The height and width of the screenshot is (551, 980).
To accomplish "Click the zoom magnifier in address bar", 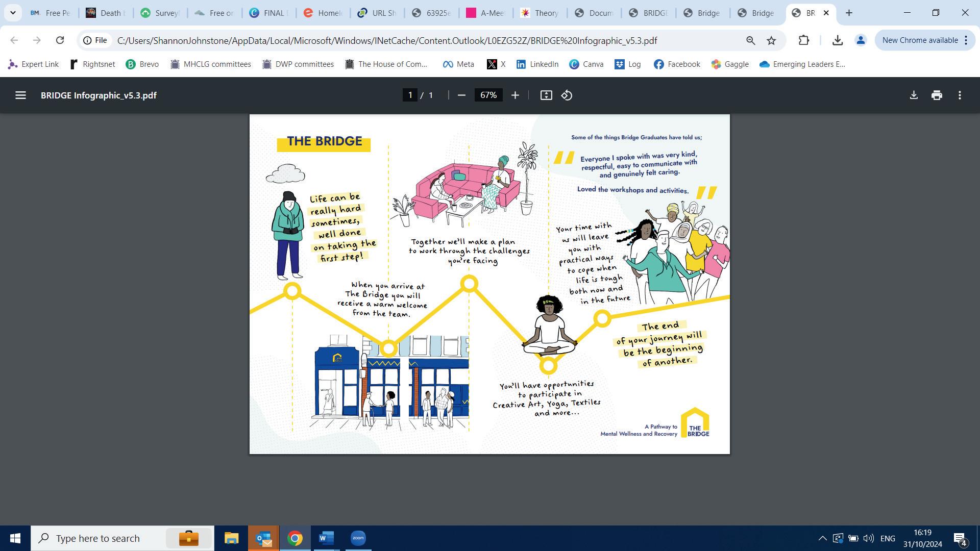I will (750, 40).
